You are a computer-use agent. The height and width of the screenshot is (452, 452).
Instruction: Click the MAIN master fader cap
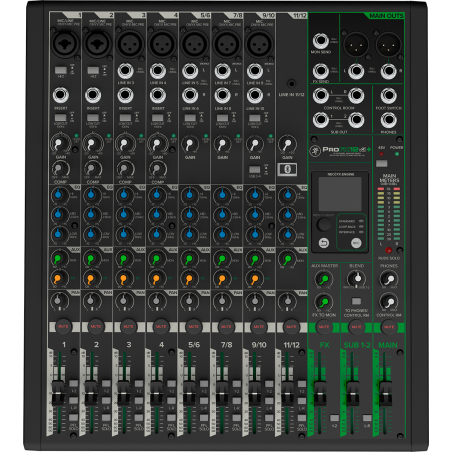tap(385, 393)
